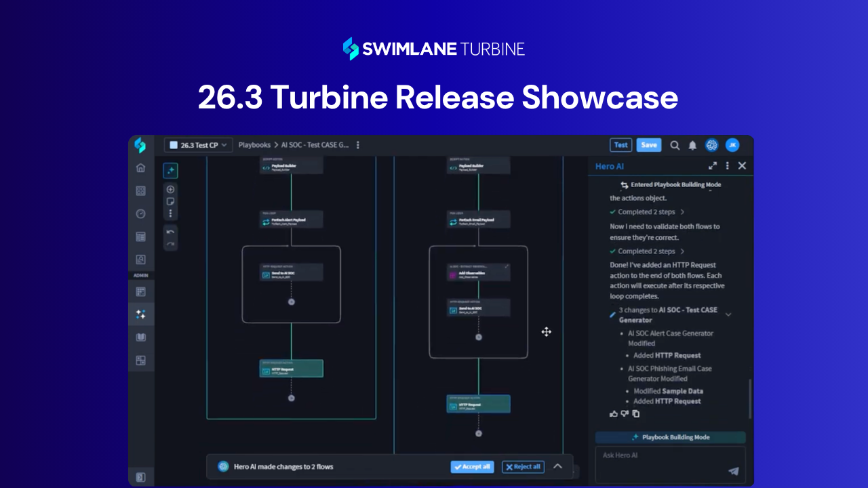Focus the Ask Hero AI input field

coord(670,464)
